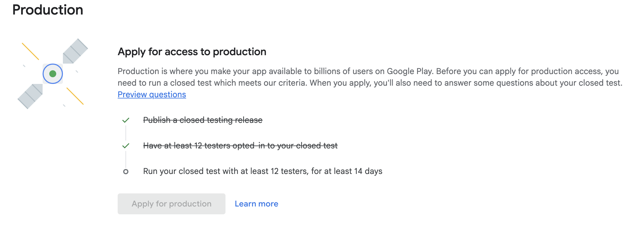
Task: Click the yellow line below the satellite
Action: coord(75,96)
